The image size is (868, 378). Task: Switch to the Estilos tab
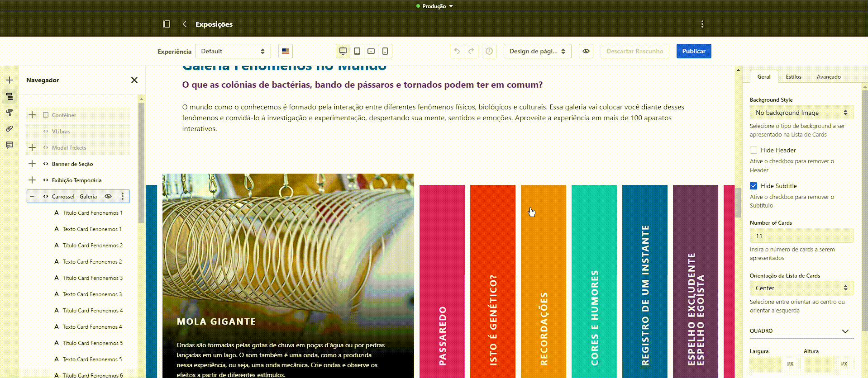793,77
